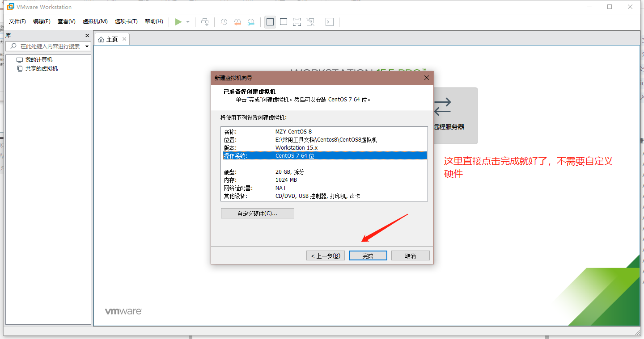Toggle the library sidebar view icon
644x339 pixels.
[x=270, y=22]
